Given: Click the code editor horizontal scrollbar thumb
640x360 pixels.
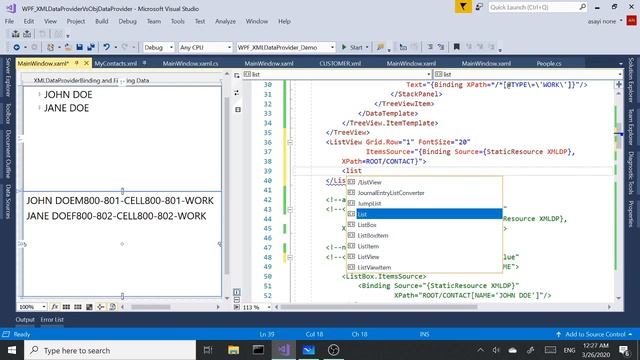Looking at the screenshot, I should click(x=379, y=307).
